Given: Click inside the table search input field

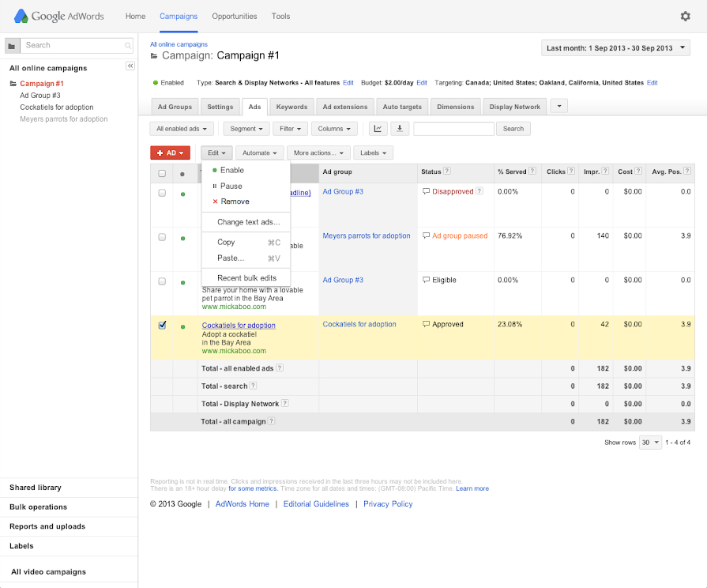Looking at the screenshot, I should (x=453, y=128).
